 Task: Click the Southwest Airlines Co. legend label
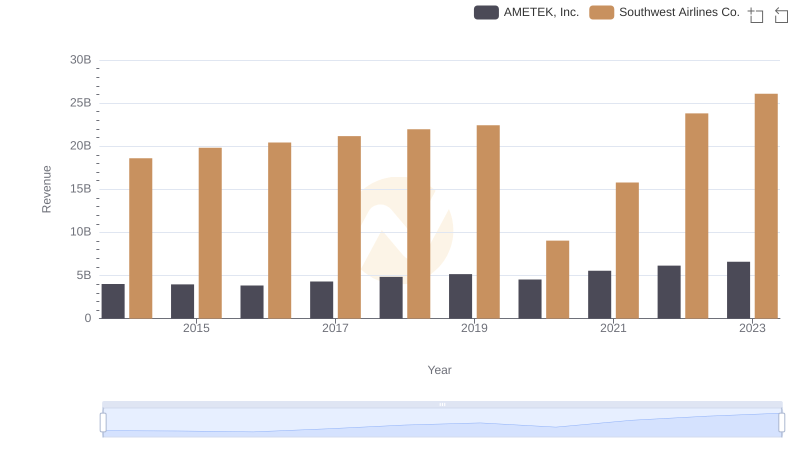click(679, 12)
